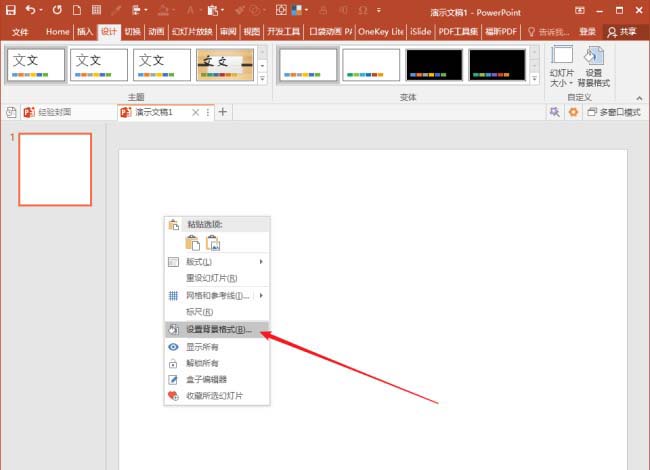Select the first white variant thumbnail
Image resolution: width=650 pixels, height=470 pixels.
pos(308,64)
